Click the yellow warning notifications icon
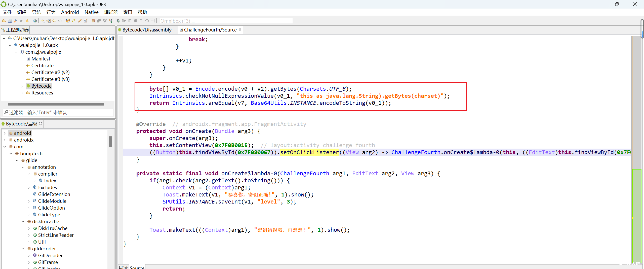The width and height of the screenshot is (644, 269). 27,21
